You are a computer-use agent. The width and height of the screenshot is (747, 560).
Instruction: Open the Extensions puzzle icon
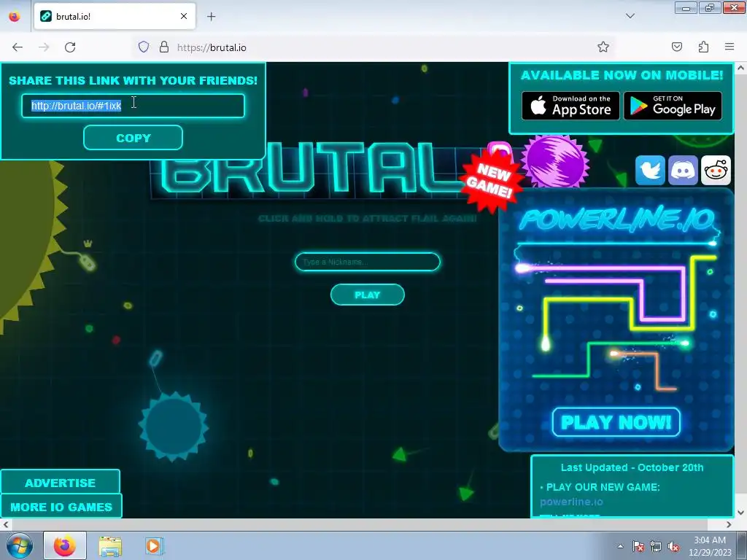click(x=703, y=47)
